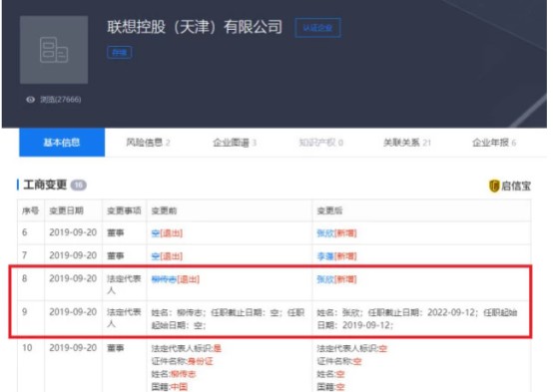553x392 pixels.
Task: Click row 9 text with 2022-09-12 date
Action: pos(417,318)
